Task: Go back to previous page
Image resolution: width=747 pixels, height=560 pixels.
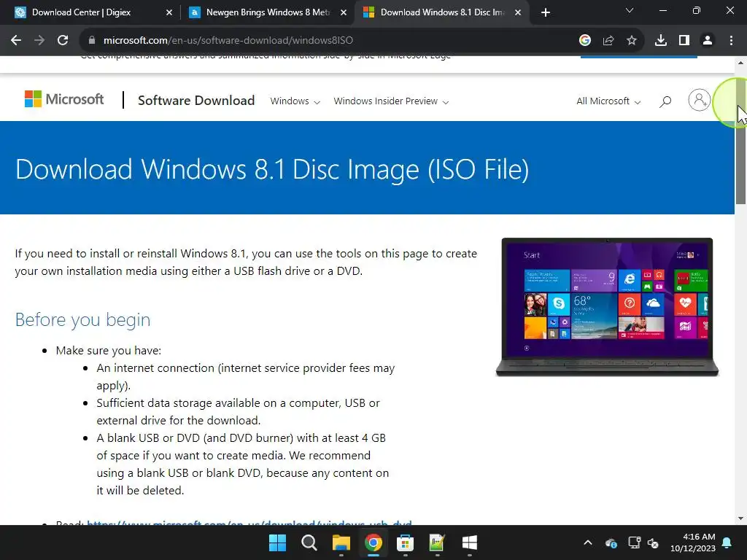Action: (x=16, y=41)
